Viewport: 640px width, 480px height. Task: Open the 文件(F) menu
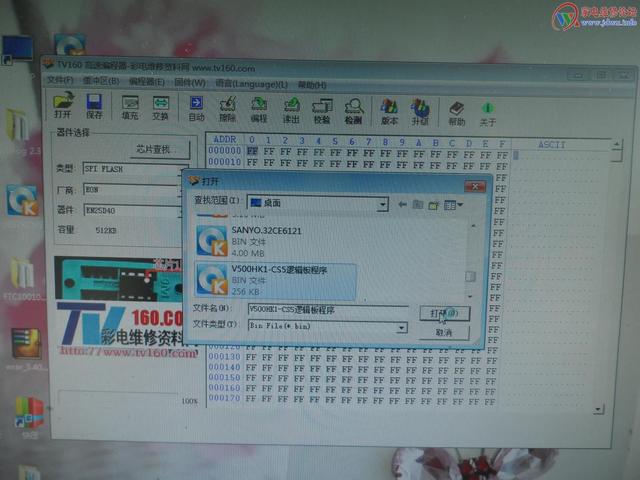[x=60, y=80]
